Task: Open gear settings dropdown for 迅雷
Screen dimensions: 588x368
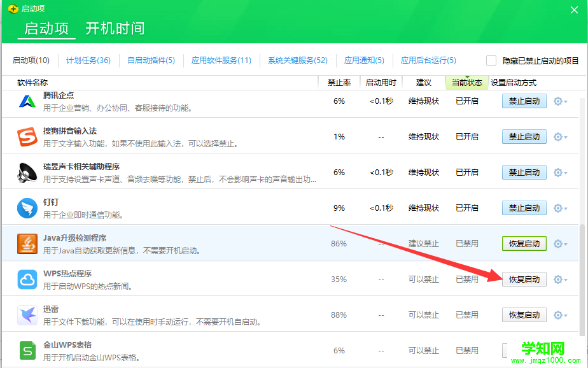Action: tap(560, 315)
